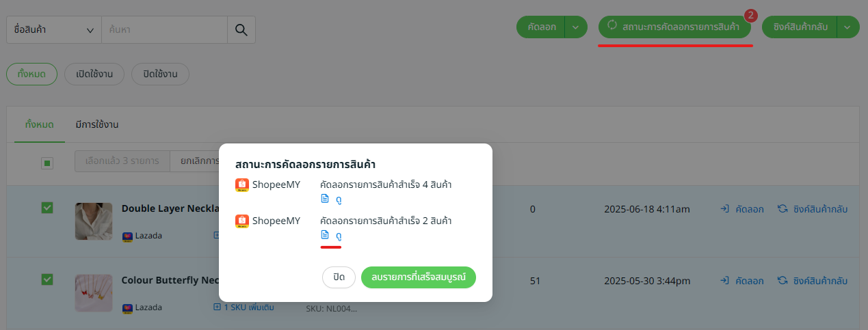This screenshot has height=330, width=868.
Task: Uncheck the Double Layer Necklace row checkbox
Action: [x=47, y=208]
